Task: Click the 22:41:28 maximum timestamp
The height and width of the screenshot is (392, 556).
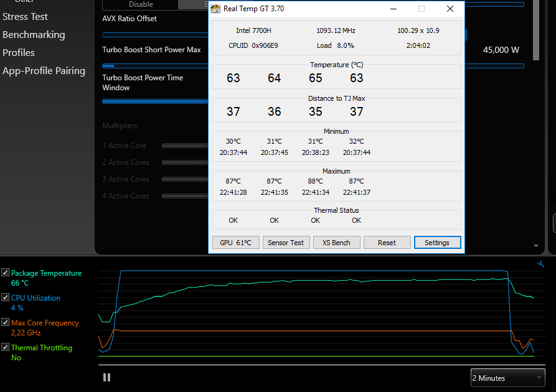Action: click(233, 192)
